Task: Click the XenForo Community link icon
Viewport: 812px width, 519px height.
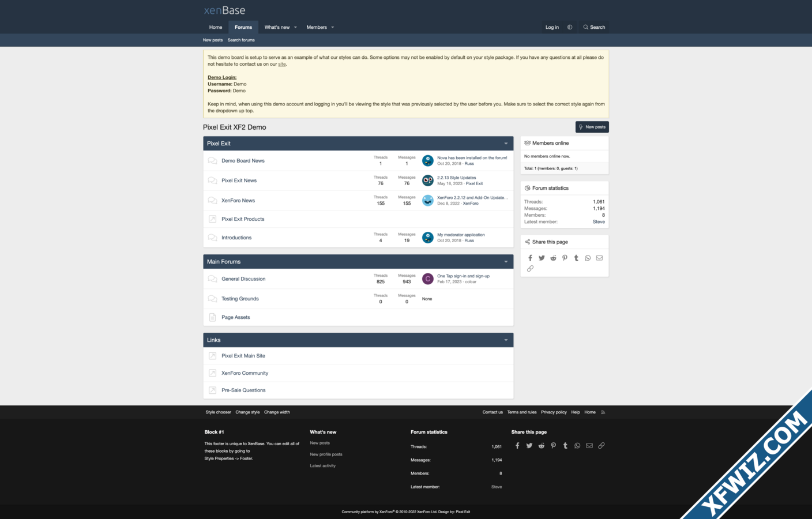Action: tap(212, 373)
